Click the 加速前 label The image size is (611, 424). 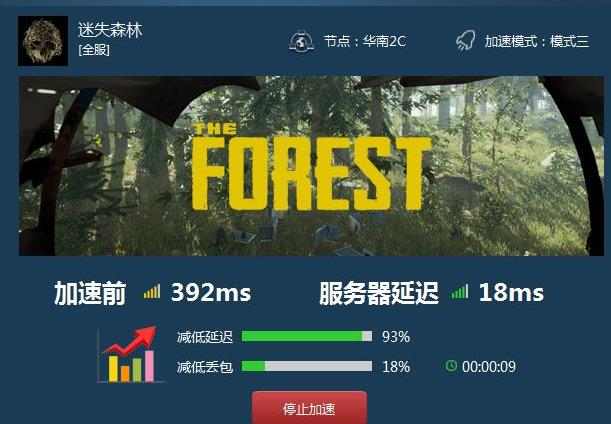coord(90,293)
